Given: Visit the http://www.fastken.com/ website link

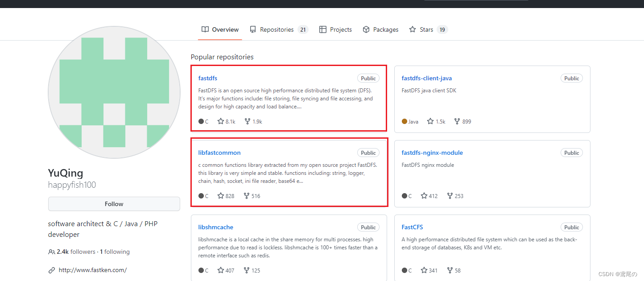Looking at the screenshot, I should 93,270.
